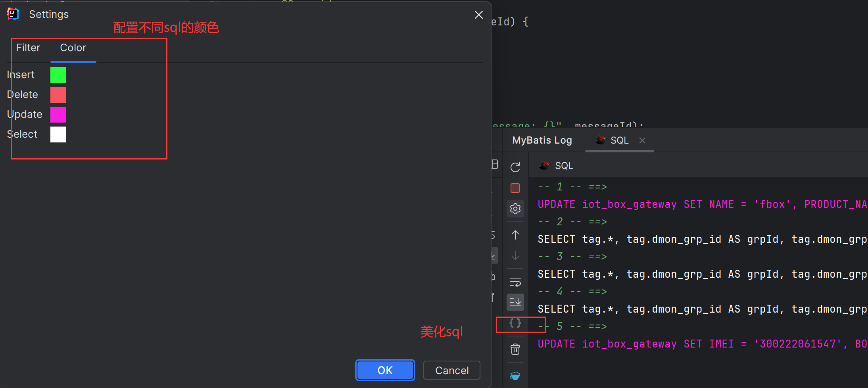Click UPDATE statement setting NAME = 'fbox'
This screenshot has height=388, width=868.
pyautogui.click(x=702, y=204)
